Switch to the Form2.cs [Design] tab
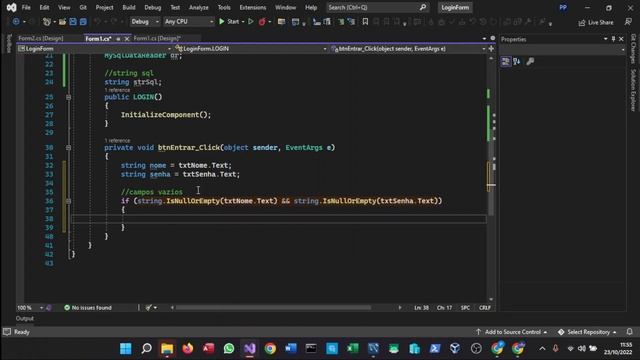Screen dimensions: 640x360 coord(41,38)
